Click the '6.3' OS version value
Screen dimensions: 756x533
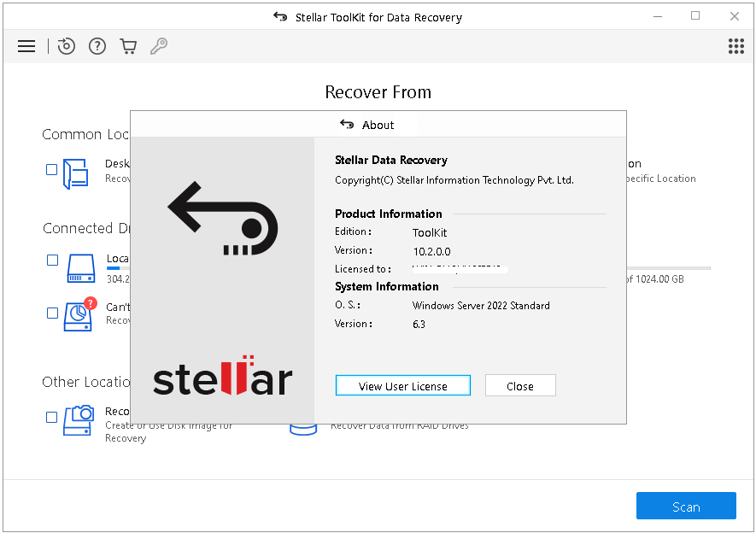pyautogui.click(x=419, y=325)
